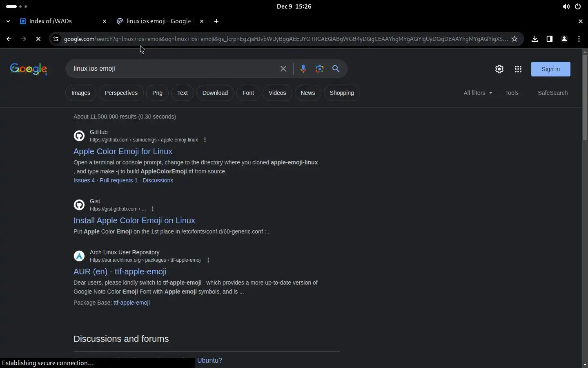
Task: Open the Discussions sublink
Action: point(158,180)
